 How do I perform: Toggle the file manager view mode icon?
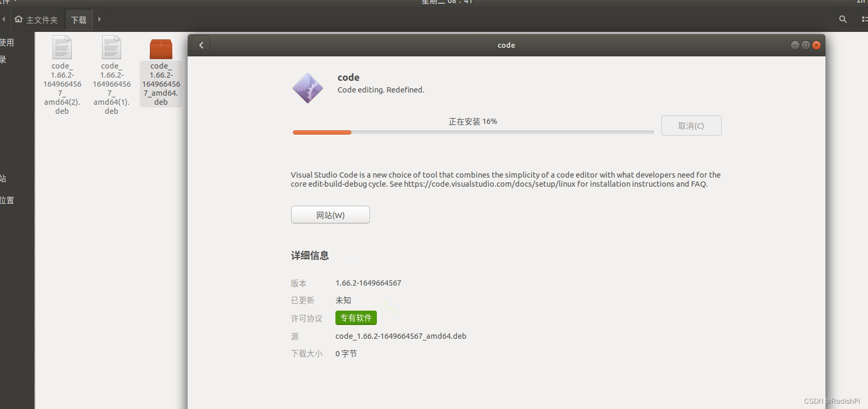(864, 19)
